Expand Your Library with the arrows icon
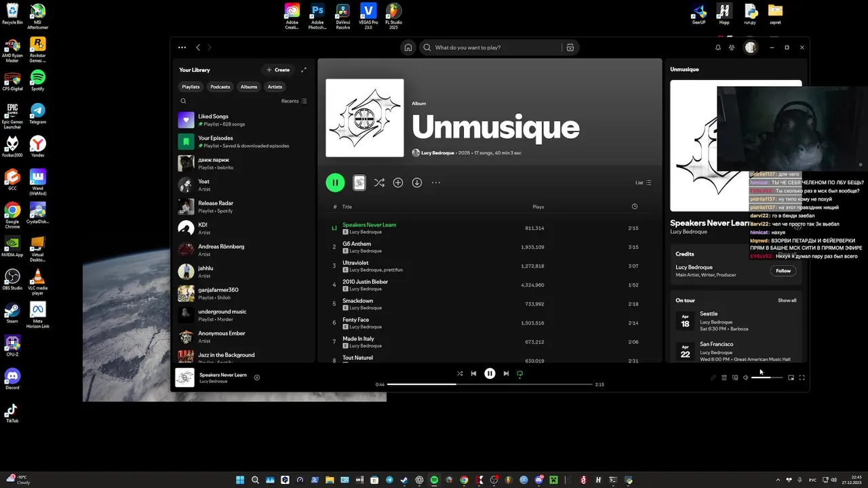The image size is (868, 488). tap(304, 70)
